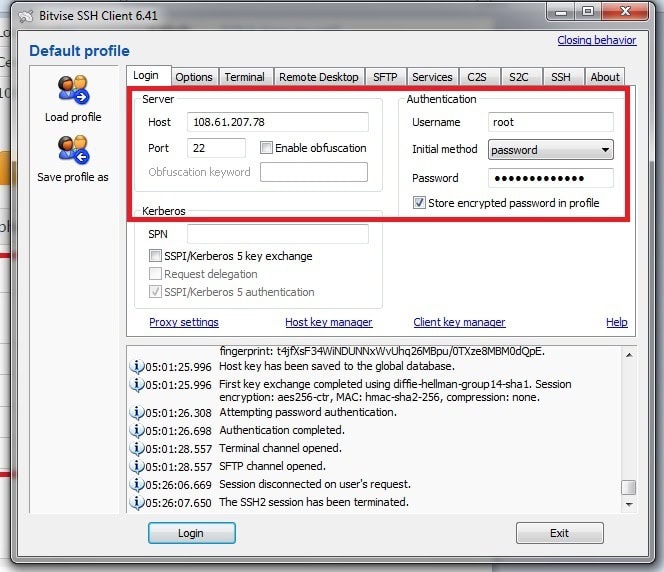Open the Terminal tab
This screenshot has width=664, height=572.
pyautogui.click(x=244, y=77)
